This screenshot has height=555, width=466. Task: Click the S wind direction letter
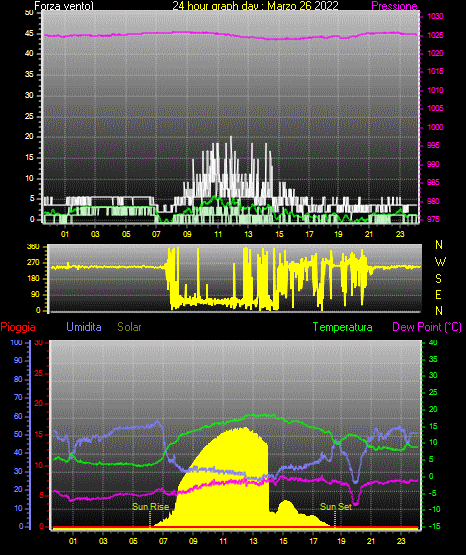tap(438, 279)
